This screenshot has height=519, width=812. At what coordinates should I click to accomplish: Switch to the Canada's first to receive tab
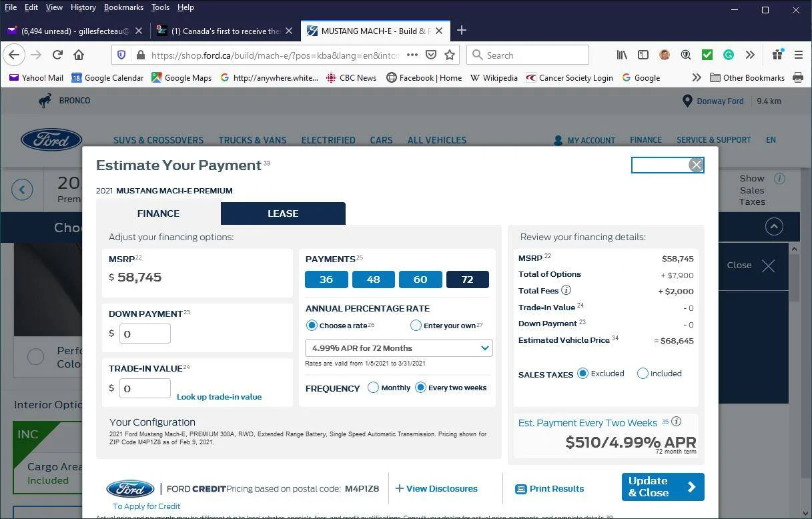pos(225,31)
